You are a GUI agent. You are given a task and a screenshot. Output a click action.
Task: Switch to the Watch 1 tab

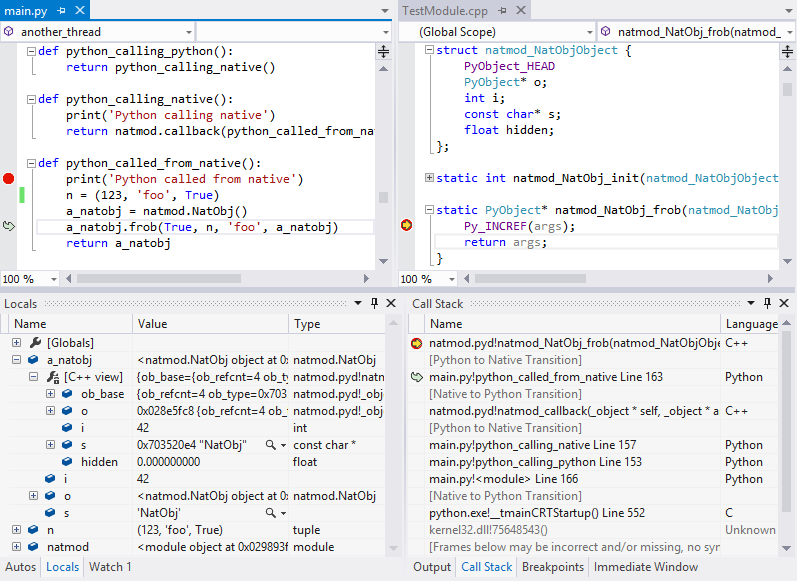(110, 567)
